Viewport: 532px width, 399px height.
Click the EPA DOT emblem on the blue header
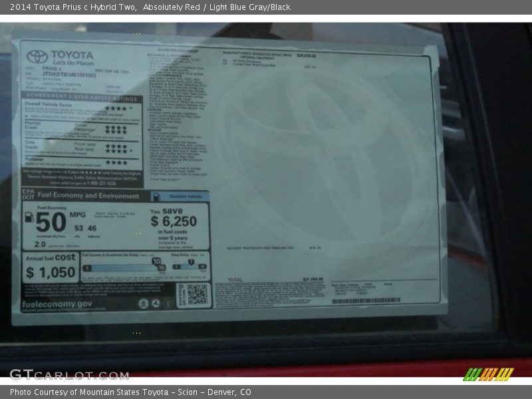pos(27,195)
